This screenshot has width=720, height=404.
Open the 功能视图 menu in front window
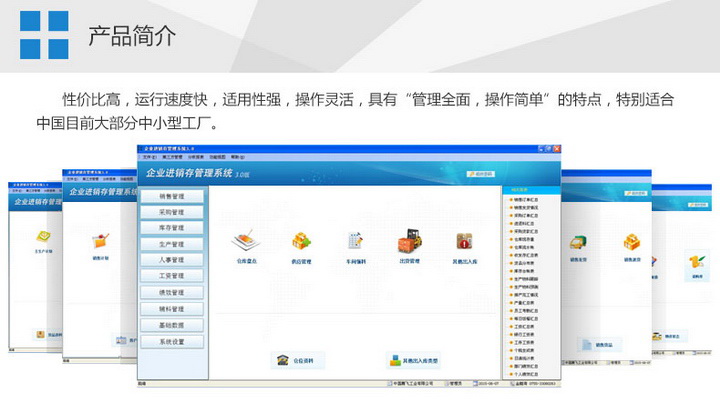[x=218, y=157]
